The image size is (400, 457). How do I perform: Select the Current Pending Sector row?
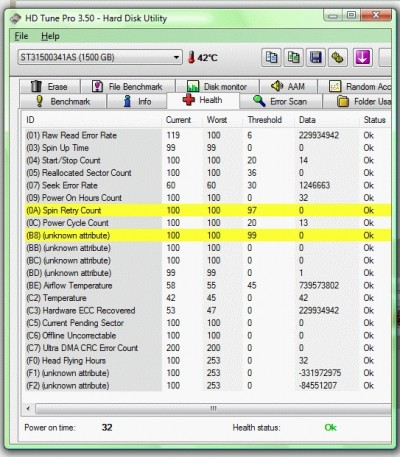tap(207, 323)
